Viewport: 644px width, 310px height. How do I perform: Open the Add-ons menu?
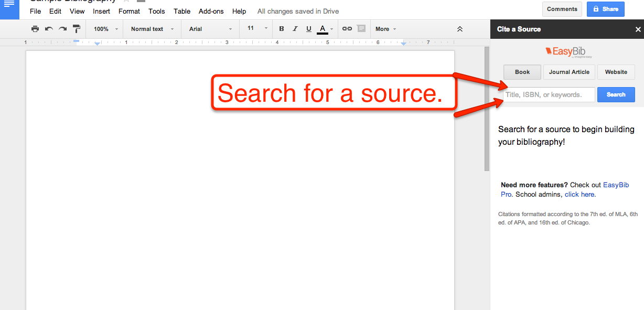tap(211, 11)
